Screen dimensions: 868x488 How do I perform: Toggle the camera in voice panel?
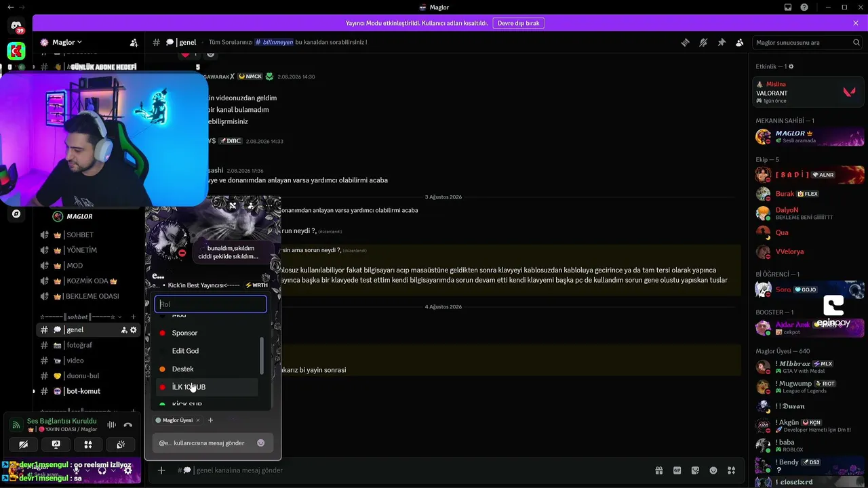(23, 445)
